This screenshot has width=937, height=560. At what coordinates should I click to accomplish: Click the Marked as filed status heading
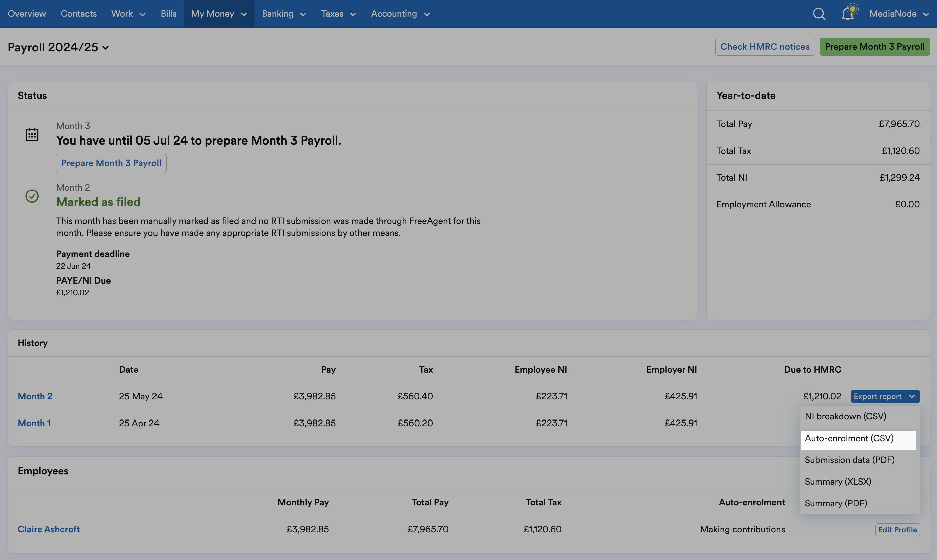click(98, 202)
